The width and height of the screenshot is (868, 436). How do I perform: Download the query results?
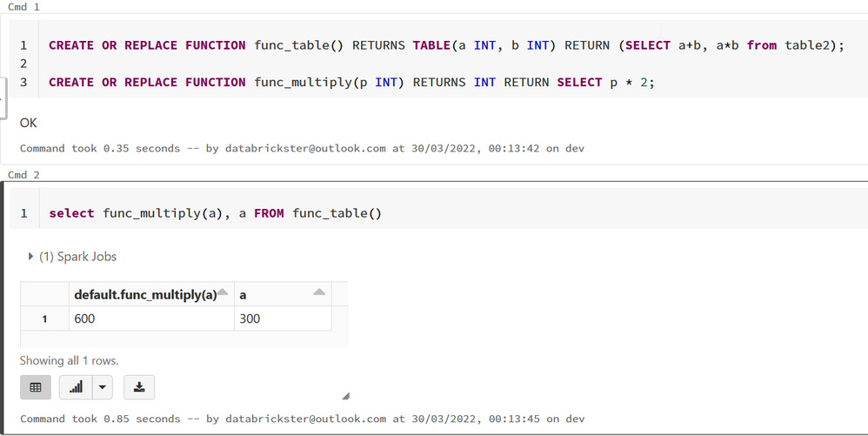point(139,387)
